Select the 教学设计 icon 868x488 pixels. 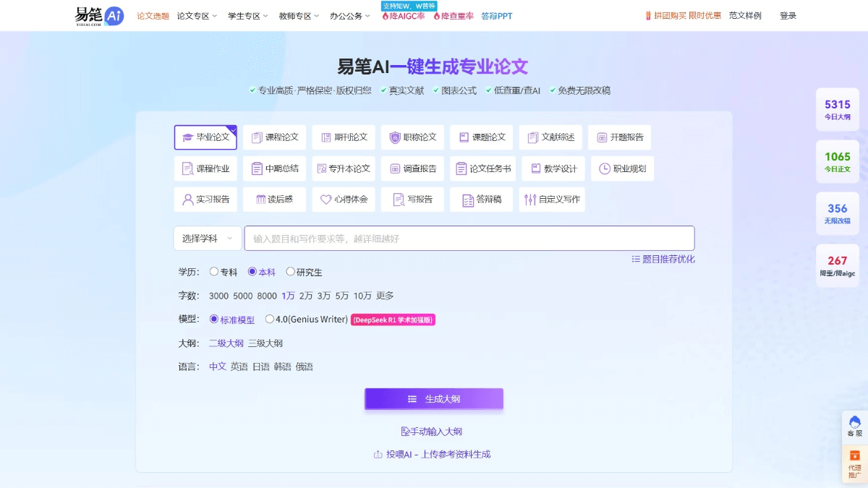[x=536, y=168]
